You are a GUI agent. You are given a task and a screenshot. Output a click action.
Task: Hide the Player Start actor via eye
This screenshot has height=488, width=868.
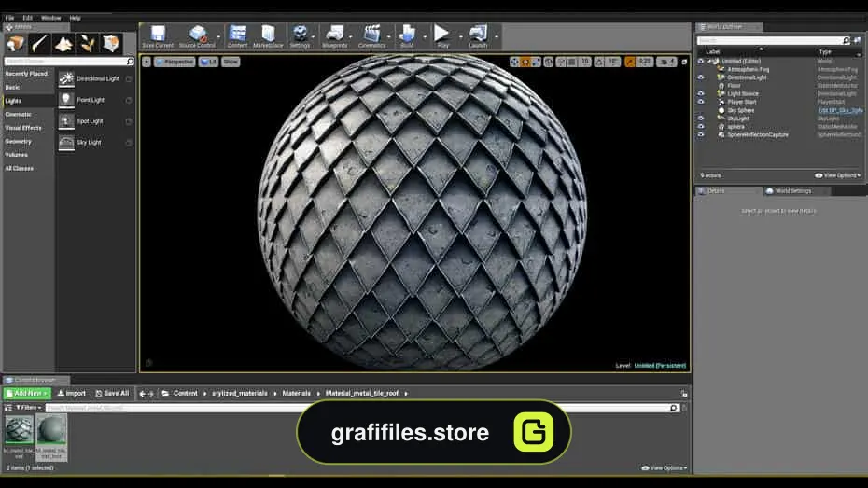tap(701, 102)
